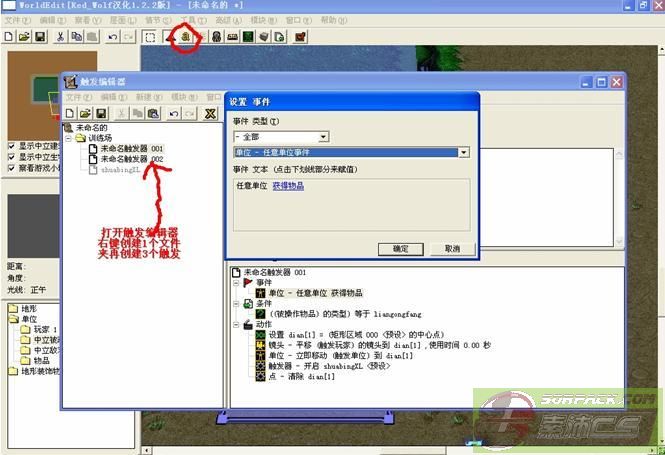Toggle the first 显示中立建筑 checkbox

(x=11, y=144)
